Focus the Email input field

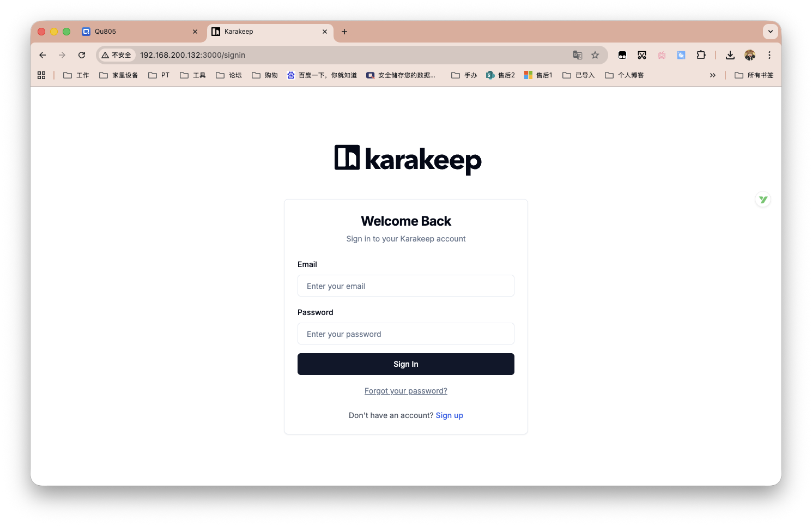pos(405,286)
